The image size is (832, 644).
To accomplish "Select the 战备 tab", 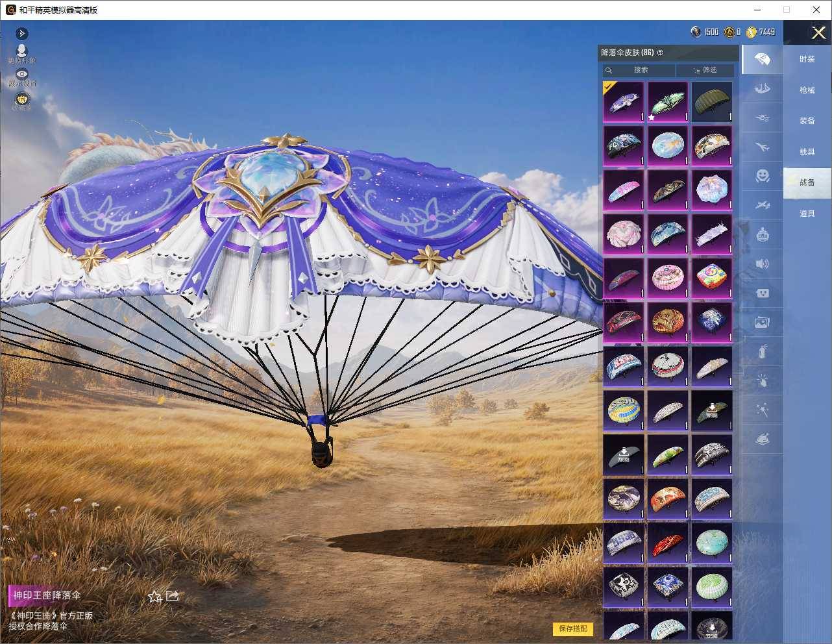I will [x=807, y=182].
